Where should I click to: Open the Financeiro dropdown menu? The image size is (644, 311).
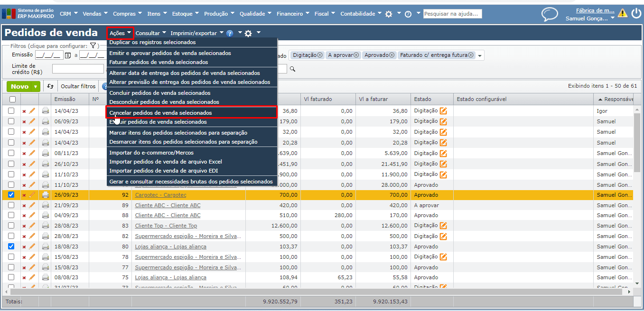click(x=293, y=14)
